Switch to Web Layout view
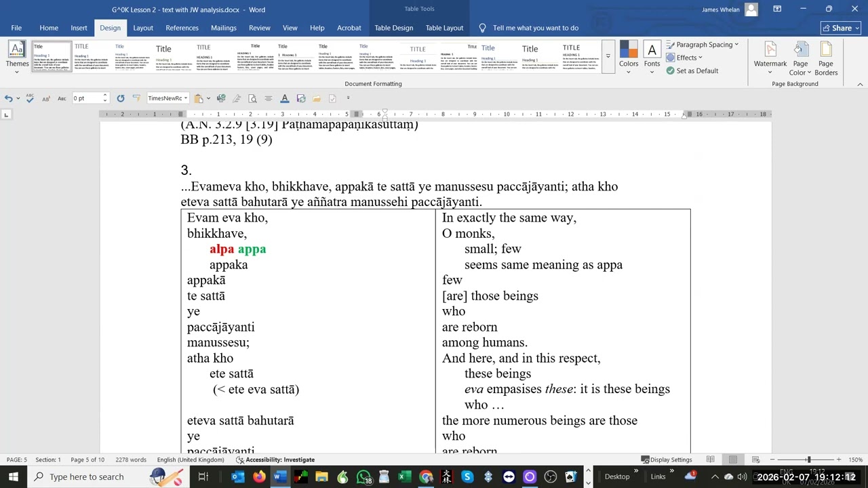 tap(755, 460)
